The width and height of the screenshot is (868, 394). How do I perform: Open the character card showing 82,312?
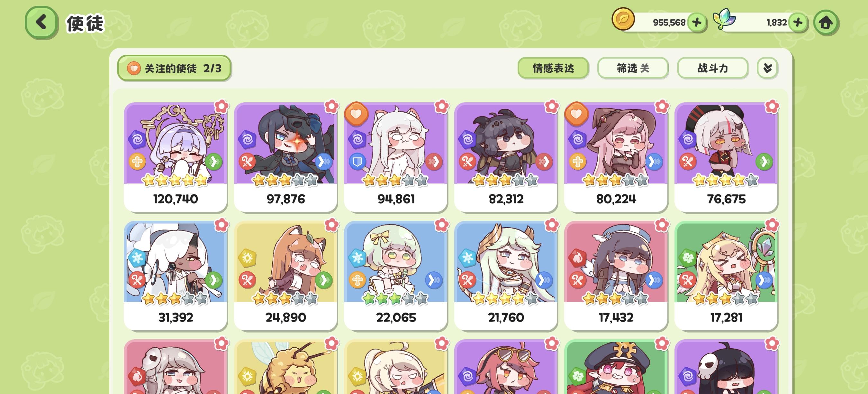tap(506, 157)
